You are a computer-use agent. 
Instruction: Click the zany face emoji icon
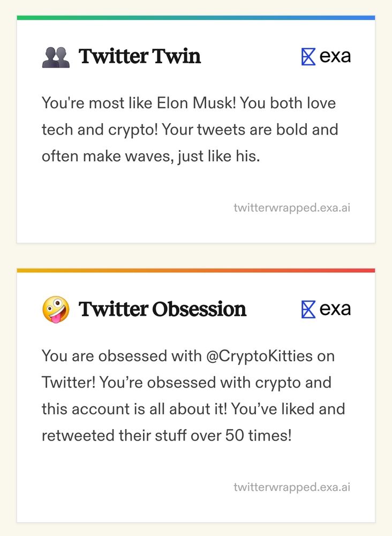[x=56, y=310]
